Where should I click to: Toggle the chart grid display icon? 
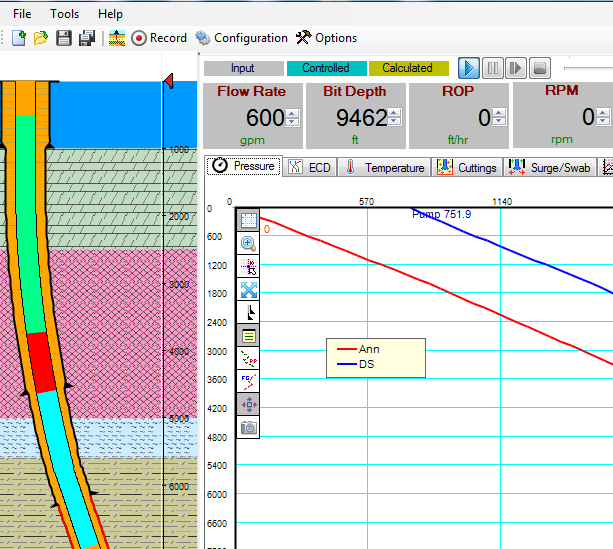pyautogui.click(x=248, y=220)
